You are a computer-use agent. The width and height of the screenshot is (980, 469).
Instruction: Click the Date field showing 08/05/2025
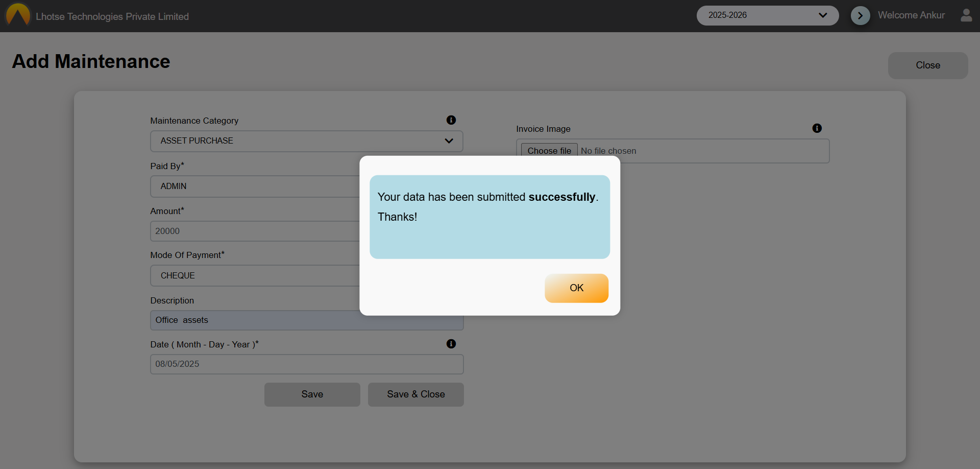(307, 364)
